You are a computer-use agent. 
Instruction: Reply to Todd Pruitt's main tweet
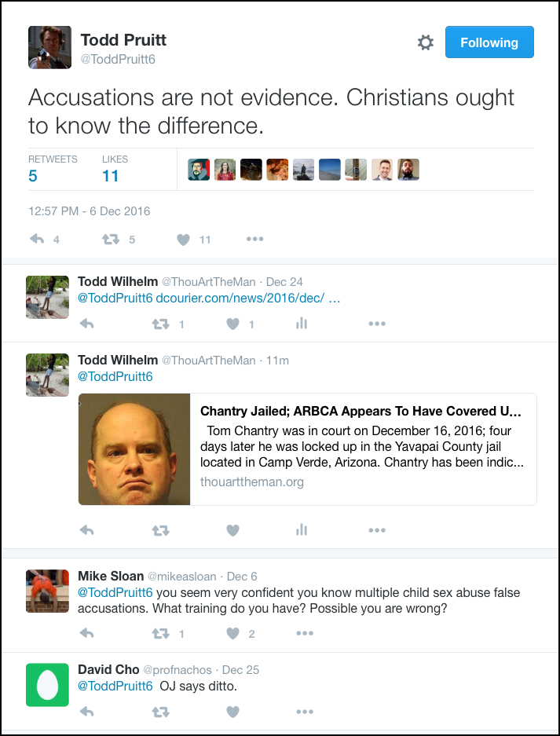click(x=37, y=240)
